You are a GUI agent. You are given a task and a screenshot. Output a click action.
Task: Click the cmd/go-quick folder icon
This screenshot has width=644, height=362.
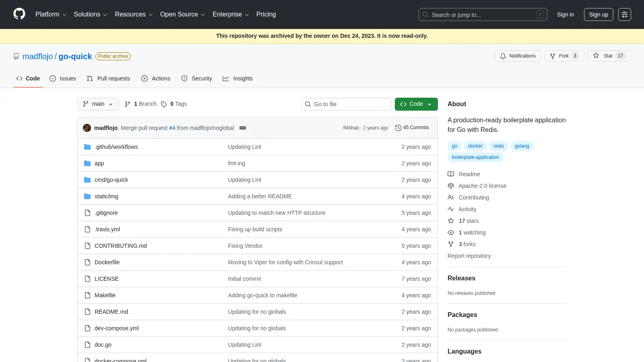[x=87, y=180]
